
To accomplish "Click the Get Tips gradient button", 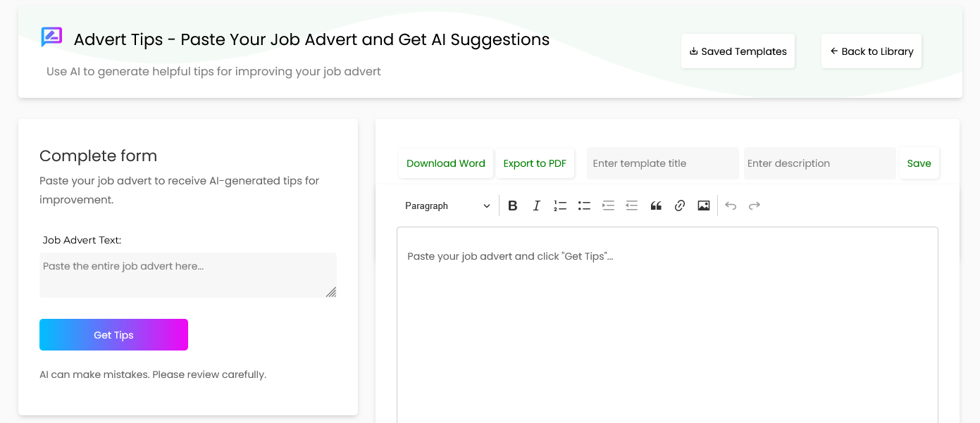I will pyautogui.click(x=113, y=335).
